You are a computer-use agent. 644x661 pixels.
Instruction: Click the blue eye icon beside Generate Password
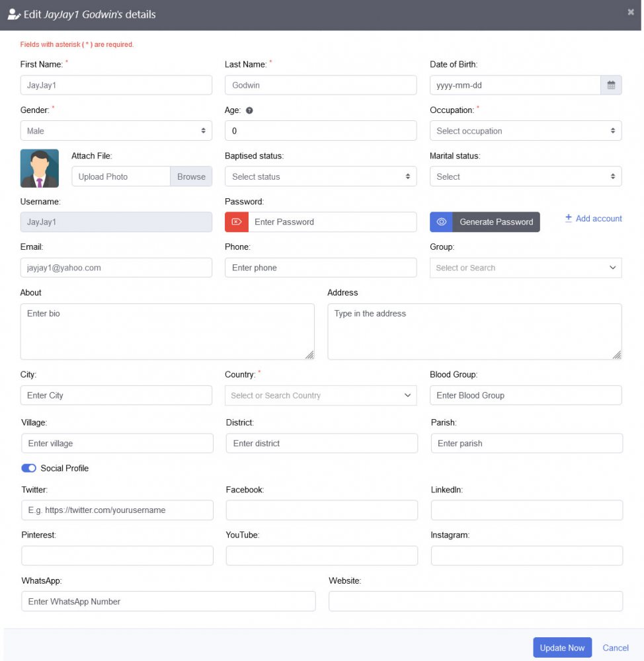(x=441, y=222)
